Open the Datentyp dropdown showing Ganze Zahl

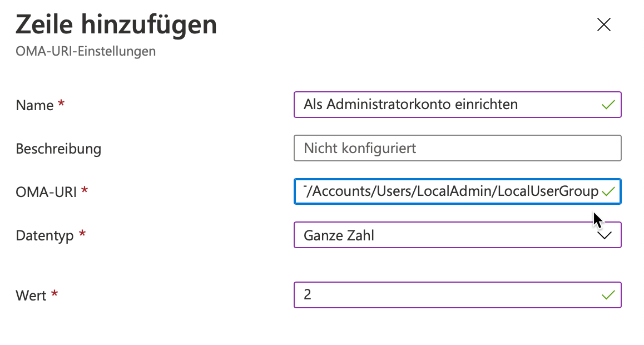pos(445,235)
